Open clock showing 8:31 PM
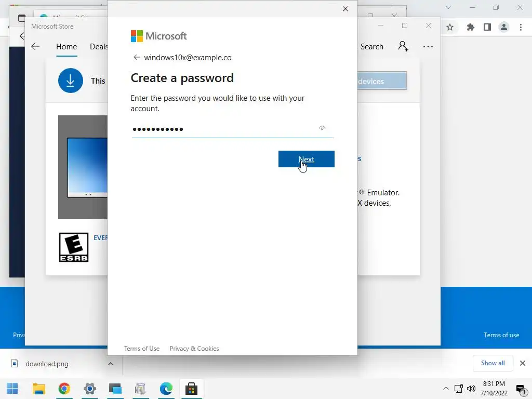Screen dimensions: 532x399 (494, 389)
